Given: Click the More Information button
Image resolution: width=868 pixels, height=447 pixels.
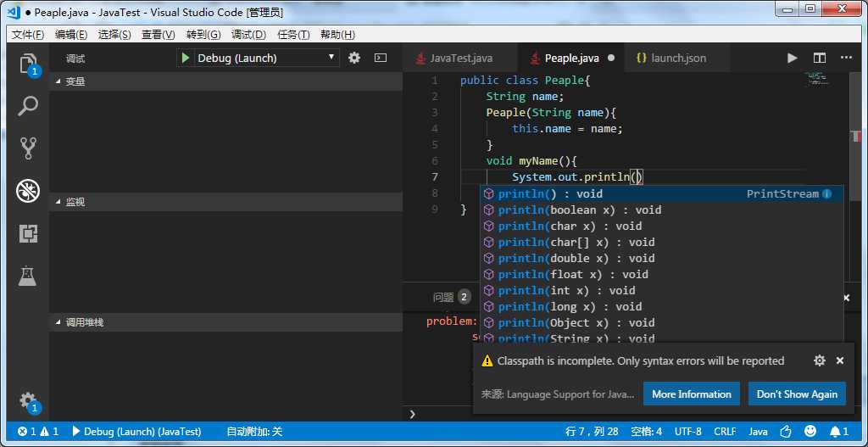Looking at the screenshot, I should [x=692, y=394].
